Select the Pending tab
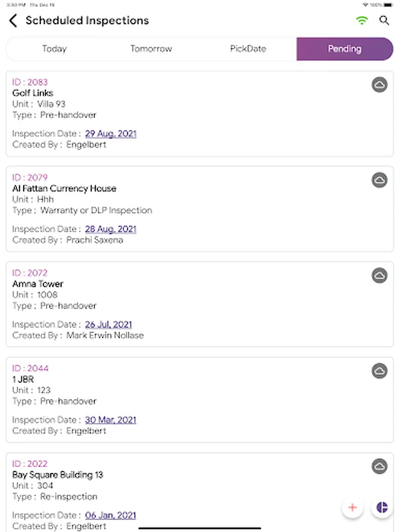 click(x=345, y=49)
